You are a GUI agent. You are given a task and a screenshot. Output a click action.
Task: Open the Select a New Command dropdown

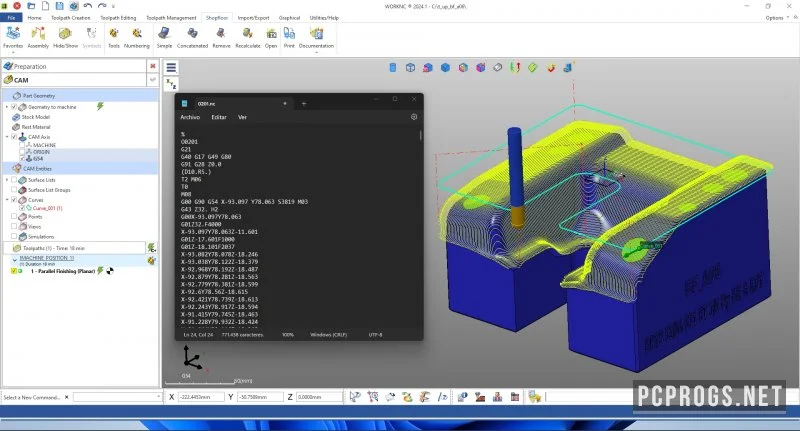tap(158, 396)
